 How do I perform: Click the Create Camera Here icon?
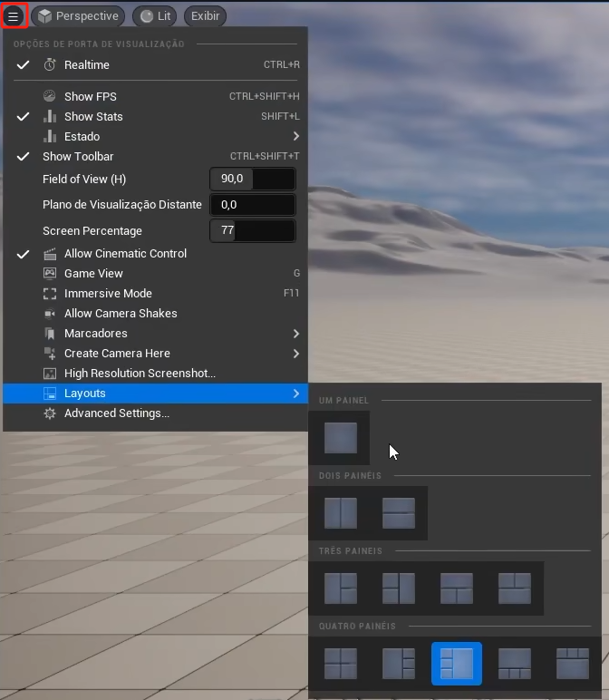50,353
